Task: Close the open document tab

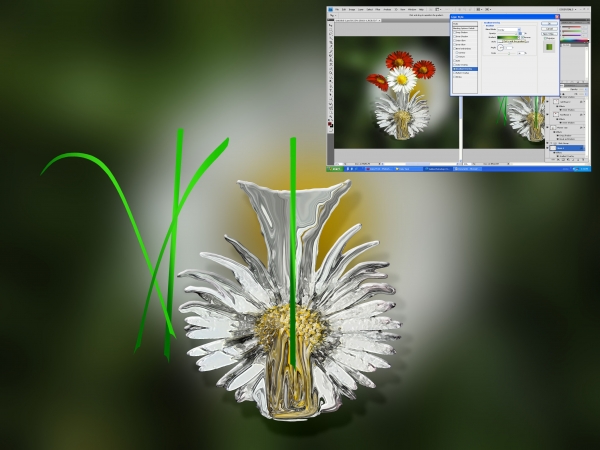Action: 379,21
